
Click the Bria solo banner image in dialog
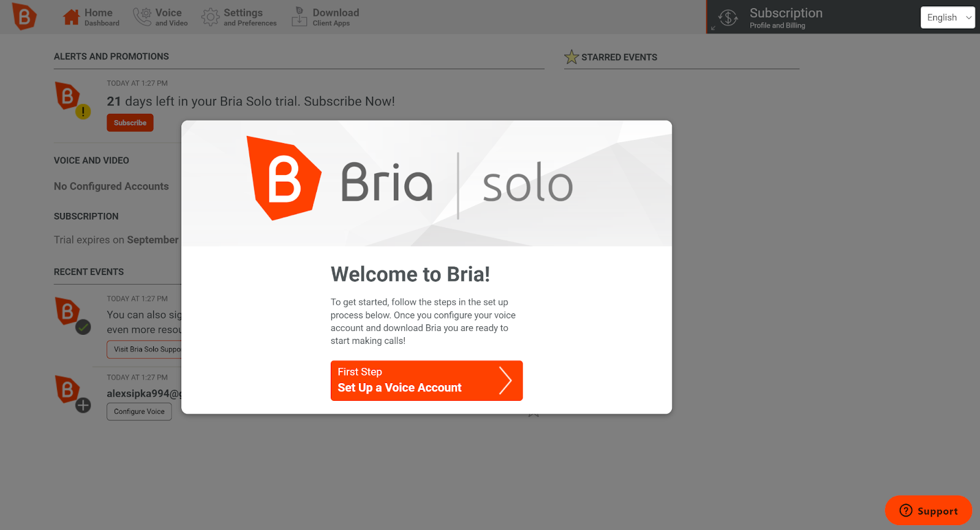click(x=426, y=184)
